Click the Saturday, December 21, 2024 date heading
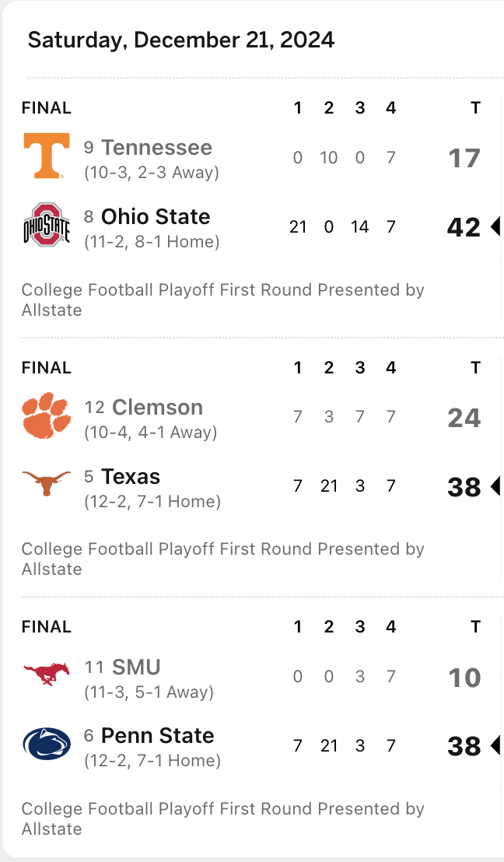 (x=181, y=40)
